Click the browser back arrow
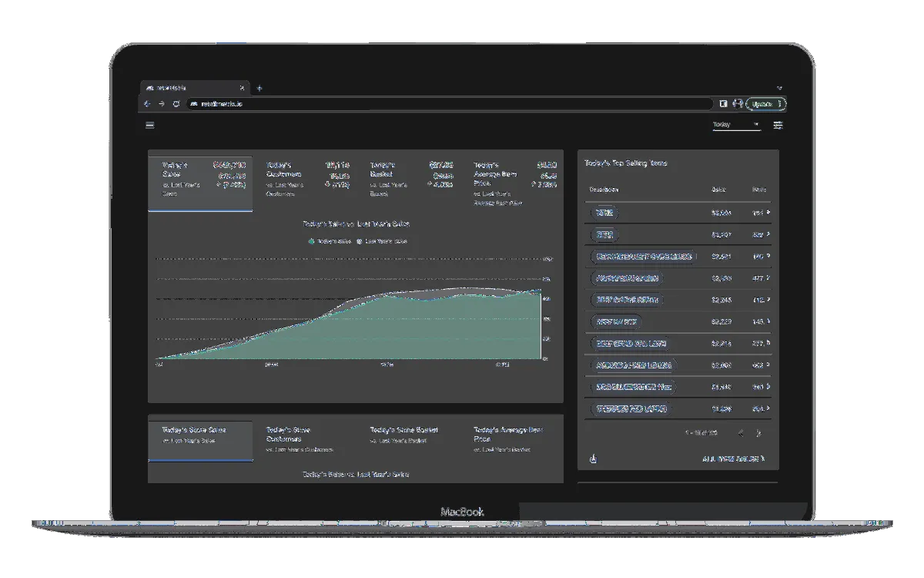 147,104
